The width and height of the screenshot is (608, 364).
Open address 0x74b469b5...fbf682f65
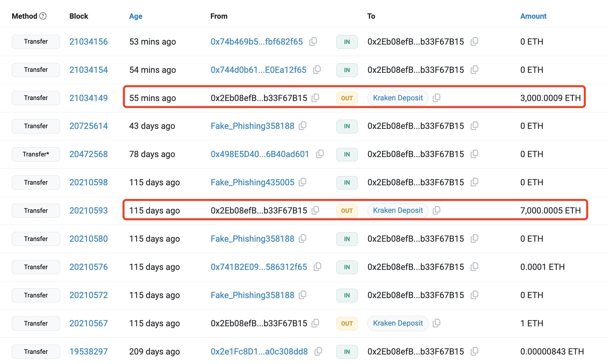coord(257,42)
